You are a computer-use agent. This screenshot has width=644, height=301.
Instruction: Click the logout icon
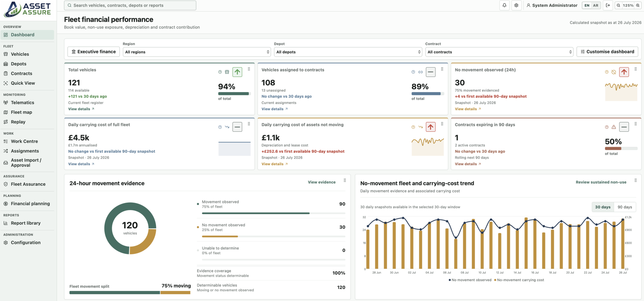click(x=608, y=5)
